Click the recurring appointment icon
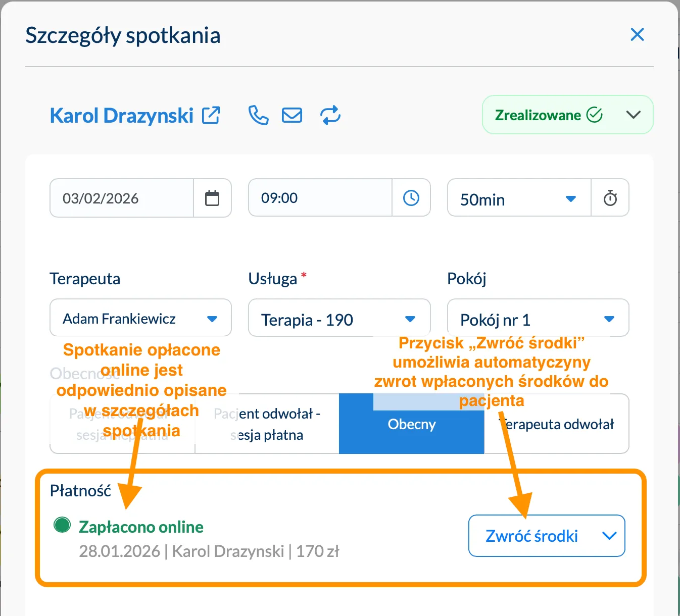This screenshot has height=616, width=680. (330, 115)
